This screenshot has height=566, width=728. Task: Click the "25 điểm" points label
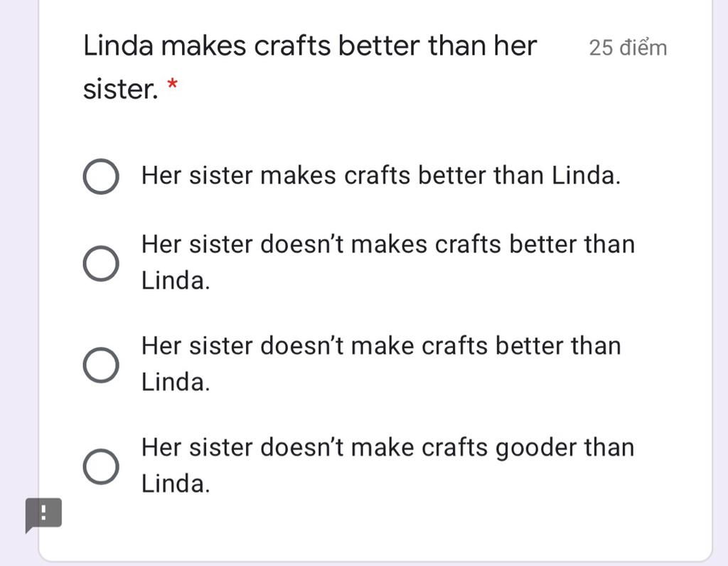pos(628,48)
